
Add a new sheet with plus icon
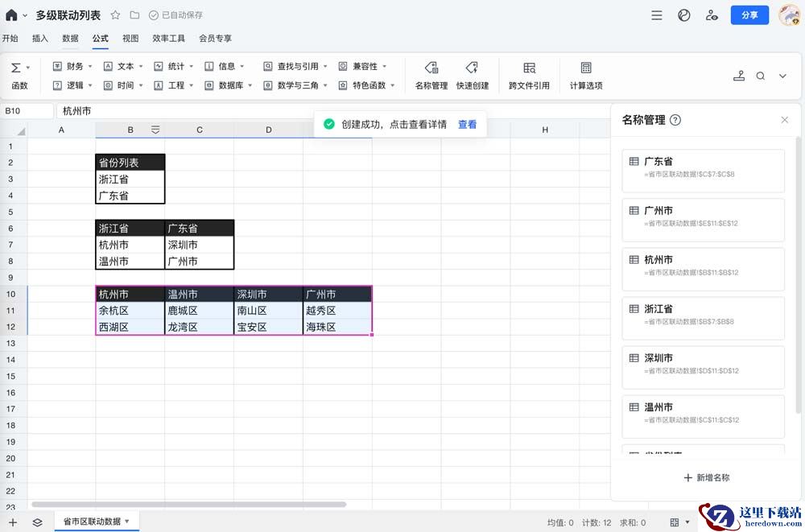coord(12,522)
